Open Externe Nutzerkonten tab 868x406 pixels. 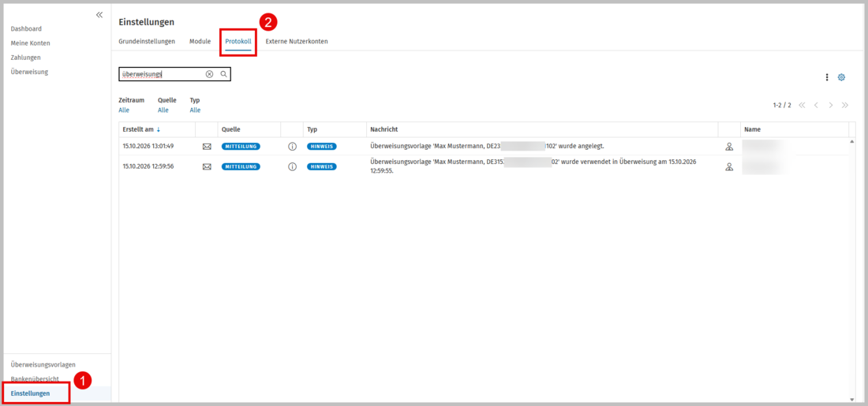tap(296, 42)
